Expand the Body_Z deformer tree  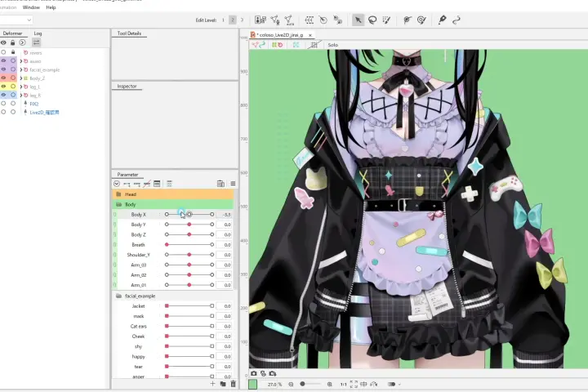[x=21, y=78]
